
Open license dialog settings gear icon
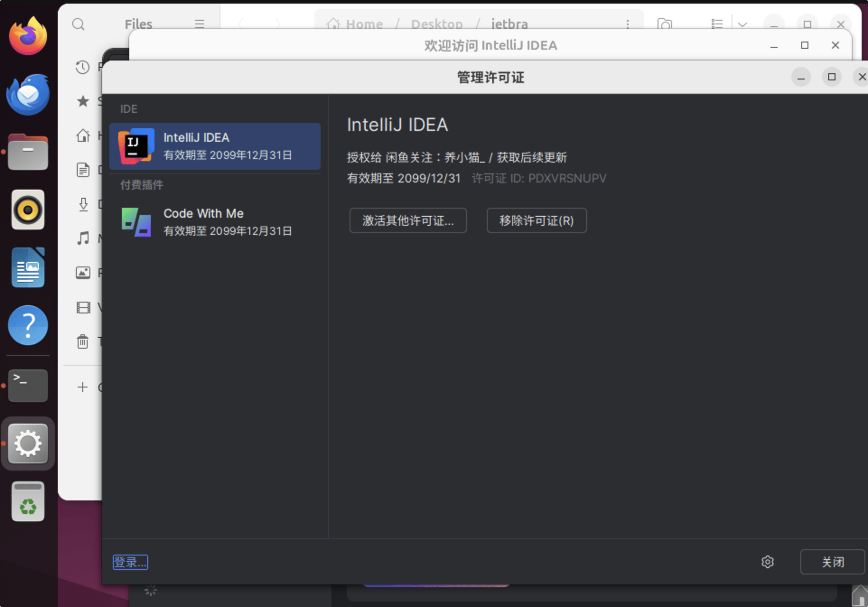767,562
